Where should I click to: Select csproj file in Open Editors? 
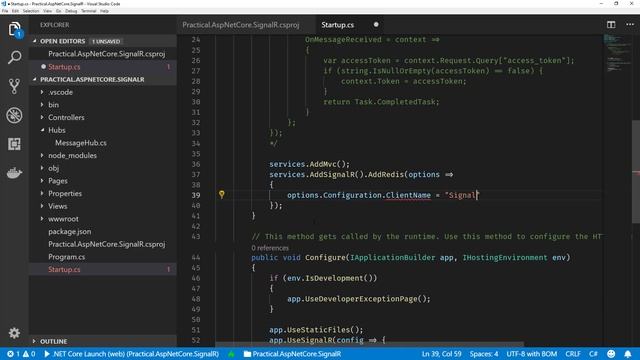107,54
